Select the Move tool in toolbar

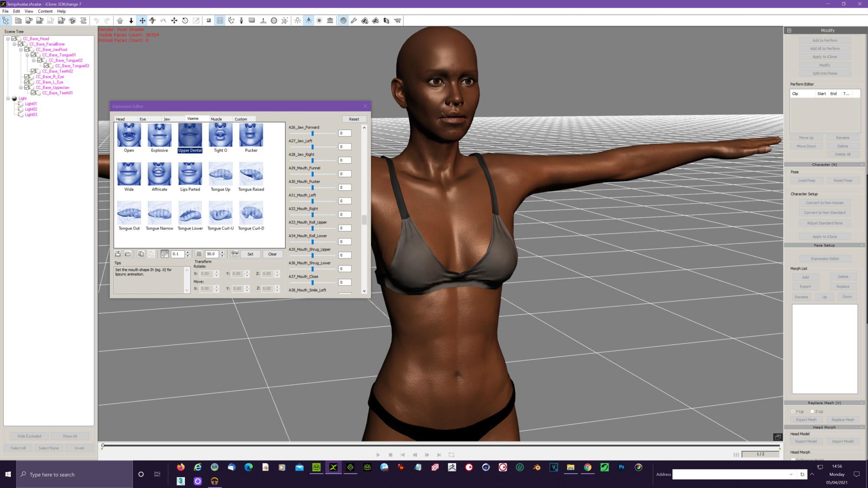click(x=142, y=20)
